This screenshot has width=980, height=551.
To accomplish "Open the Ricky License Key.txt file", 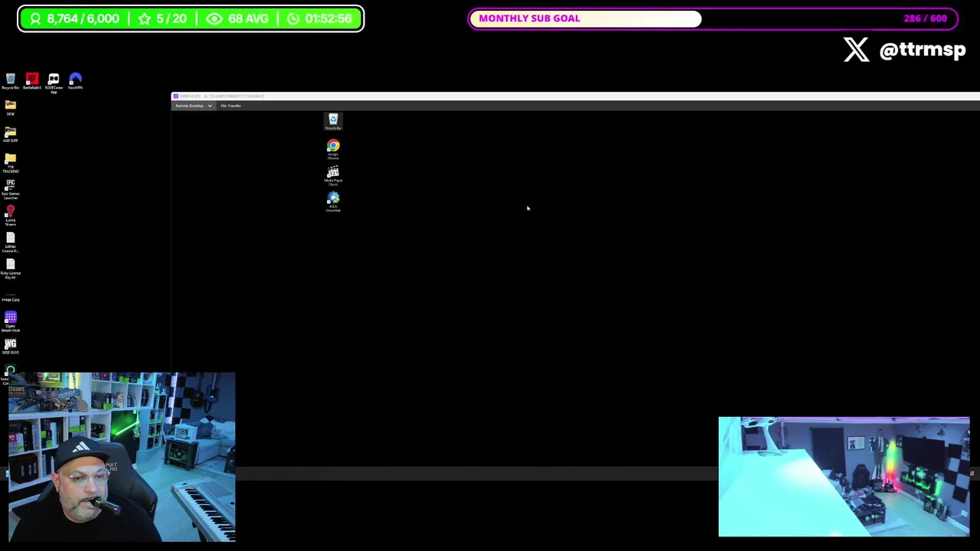I will click(10, 269).
